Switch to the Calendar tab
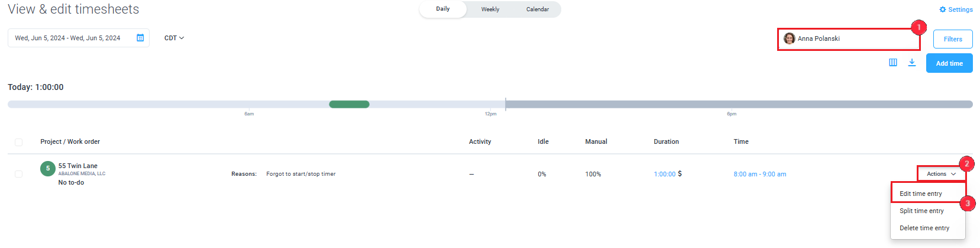 click(538, 9)
